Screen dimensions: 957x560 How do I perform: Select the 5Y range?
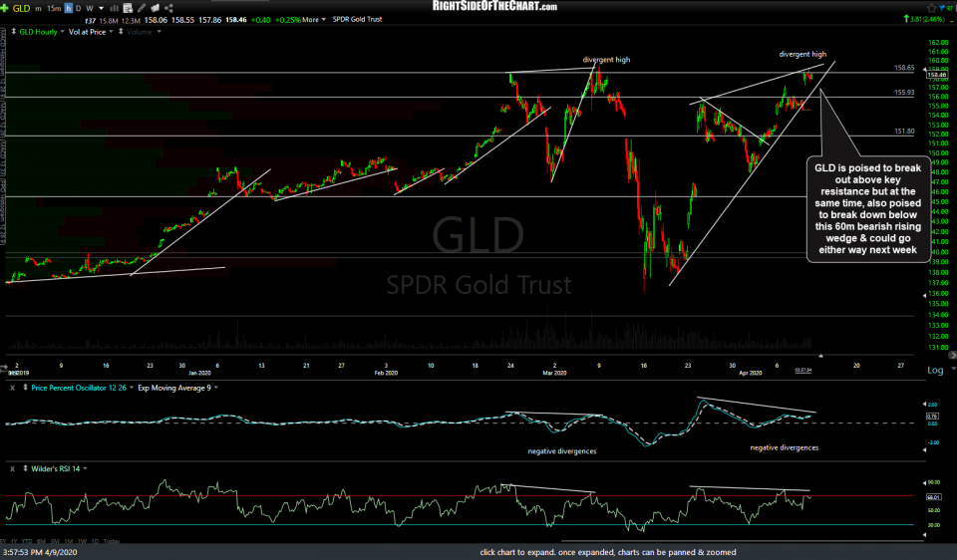coord(2,542)
